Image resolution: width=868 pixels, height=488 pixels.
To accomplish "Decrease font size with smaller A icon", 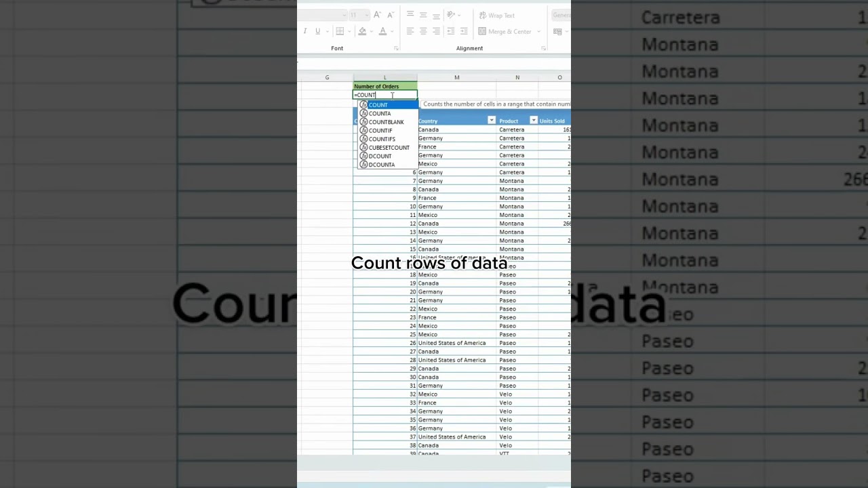I will coord(391,15).
